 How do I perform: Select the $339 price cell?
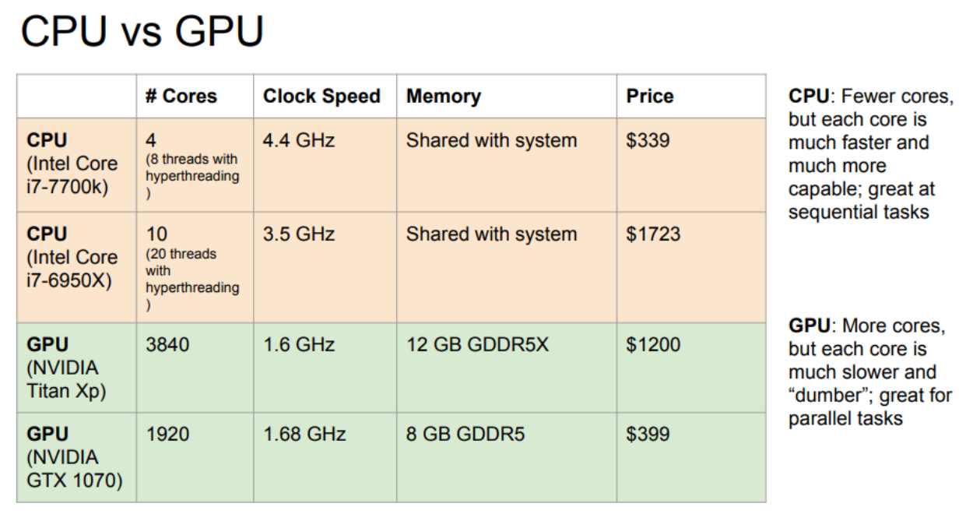click(x=691, y=165)
